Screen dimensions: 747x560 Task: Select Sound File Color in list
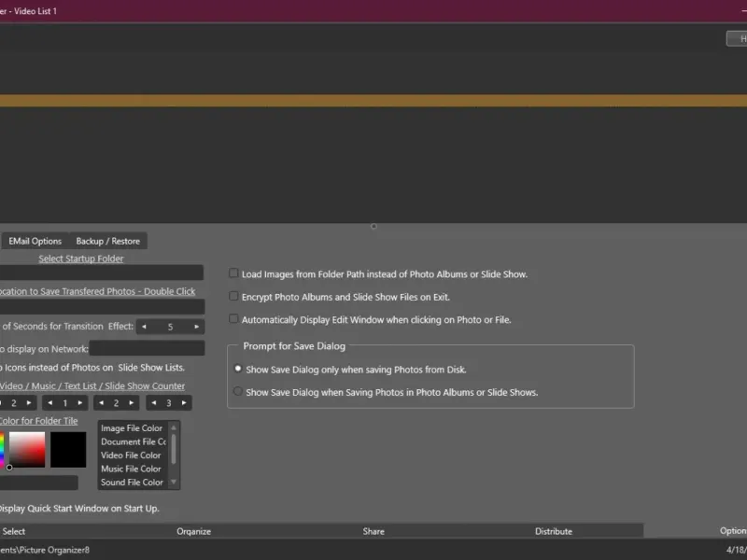(132, 483)
